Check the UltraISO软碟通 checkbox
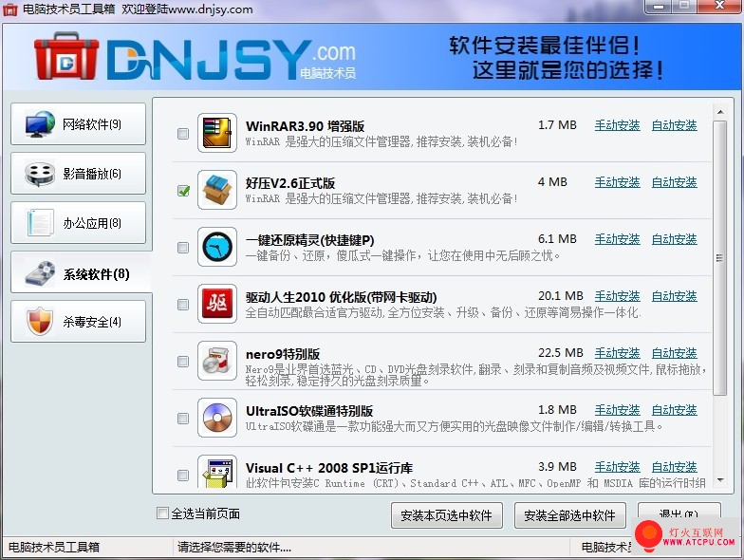This screenshot has height=560, width=744. (x=182, y=419)
